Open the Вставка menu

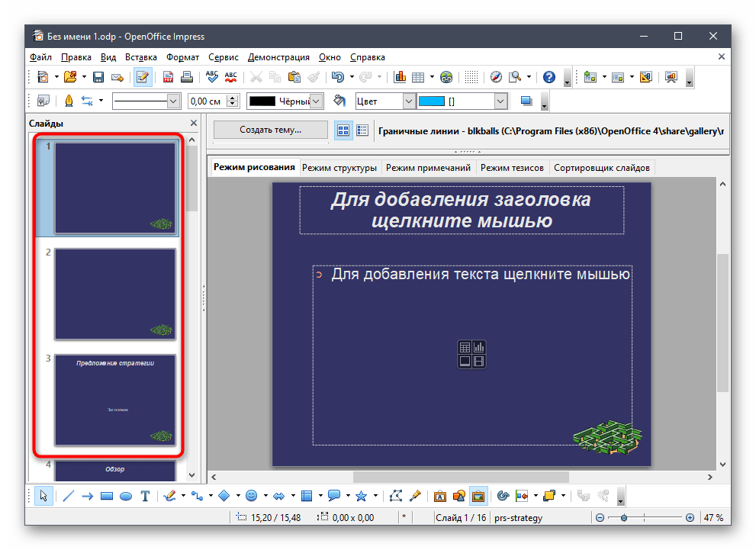[141, 57]
